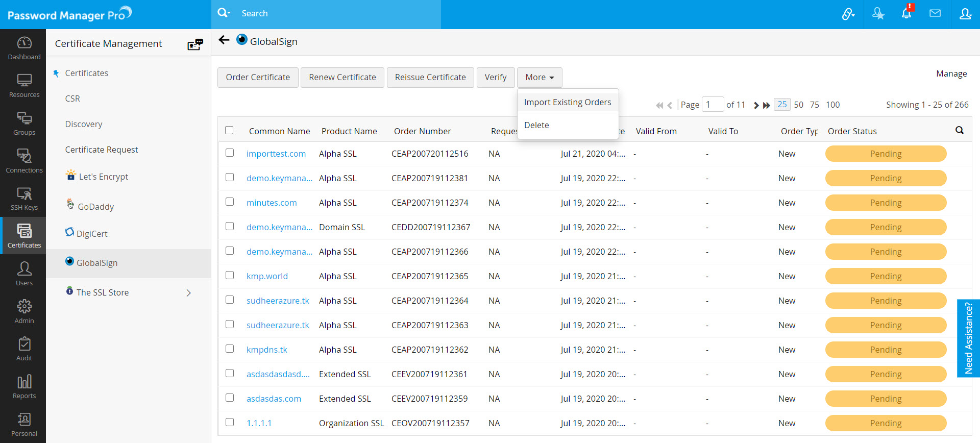The height and width of the screenshot is (443, 980).
Task: Collapse the More dropdown button
Action: coord(539,78)
